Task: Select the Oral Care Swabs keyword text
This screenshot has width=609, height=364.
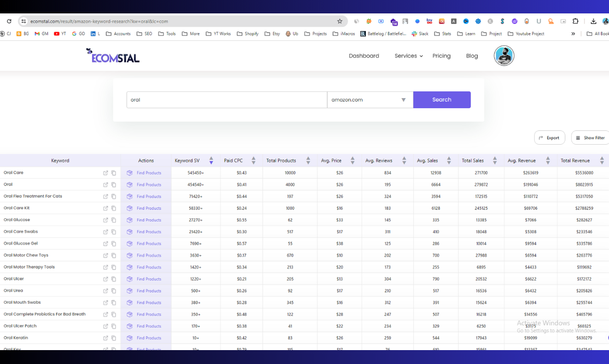Action: (x=21, y=232)
